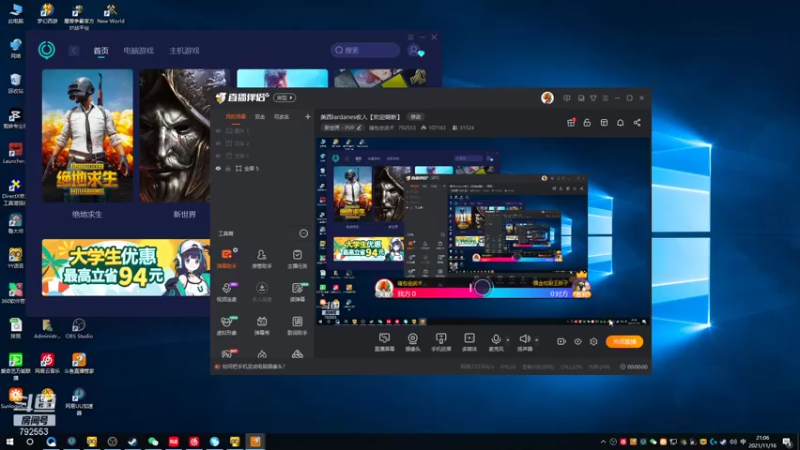Open notifications bell in 直播伴侣
This screenshot has height=450, width=800.
pyautogui.click(x=620, y=122)
